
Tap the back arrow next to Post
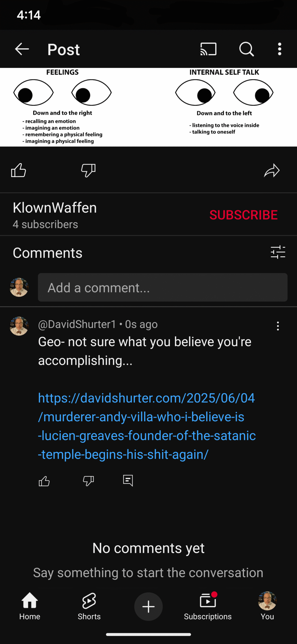point(22,49)
